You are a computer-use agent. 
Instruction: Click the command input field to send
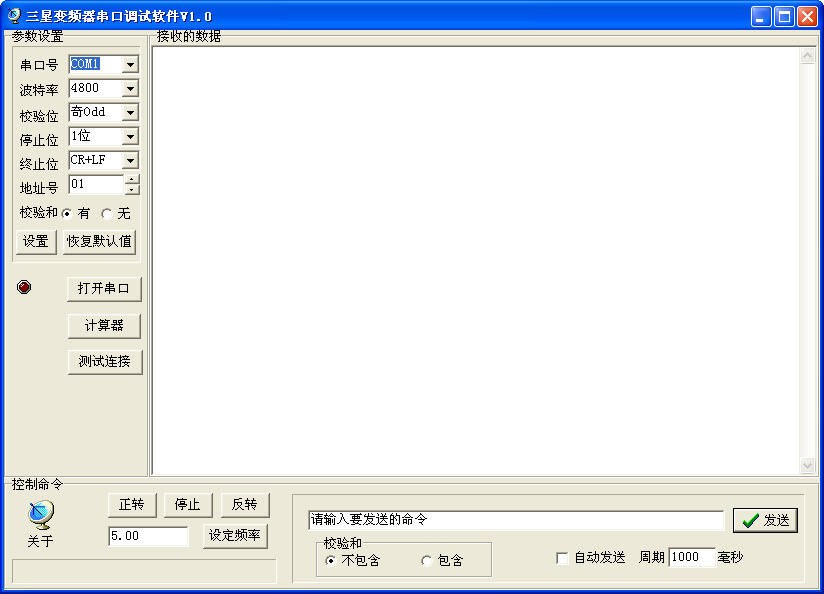point(515,519)
